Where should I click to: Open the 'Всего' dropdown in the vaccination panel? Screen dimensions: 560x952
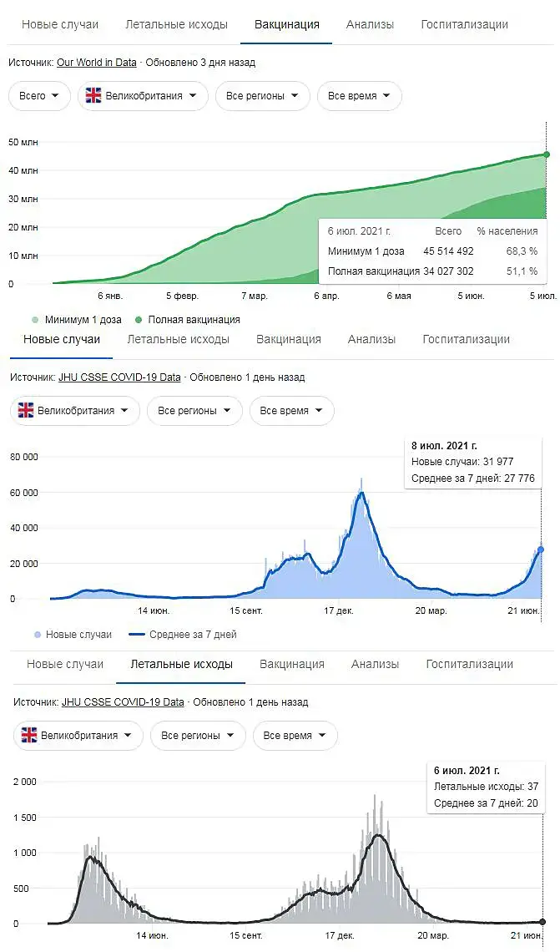point(39,96)
